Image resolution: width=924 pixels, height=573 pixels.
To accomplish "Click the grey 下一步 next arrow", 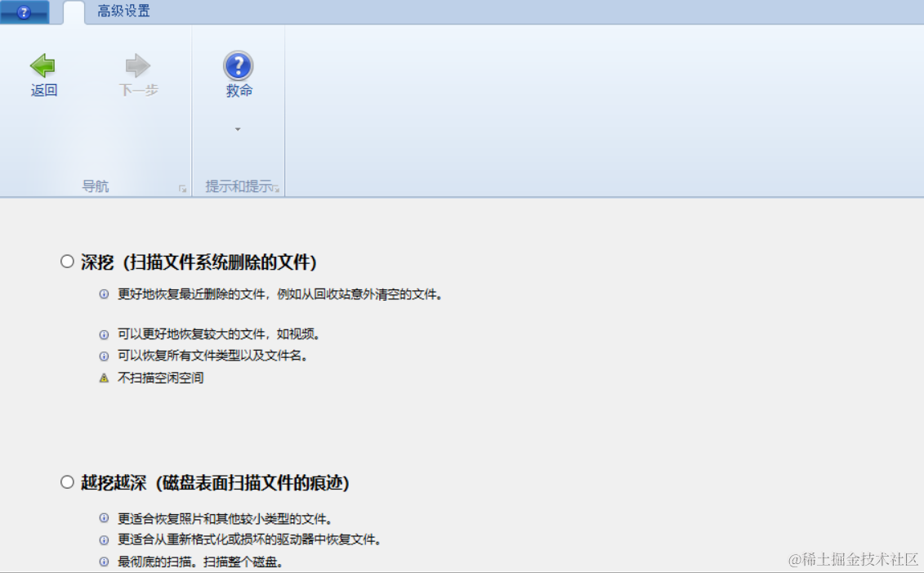I will click(138, 65).
